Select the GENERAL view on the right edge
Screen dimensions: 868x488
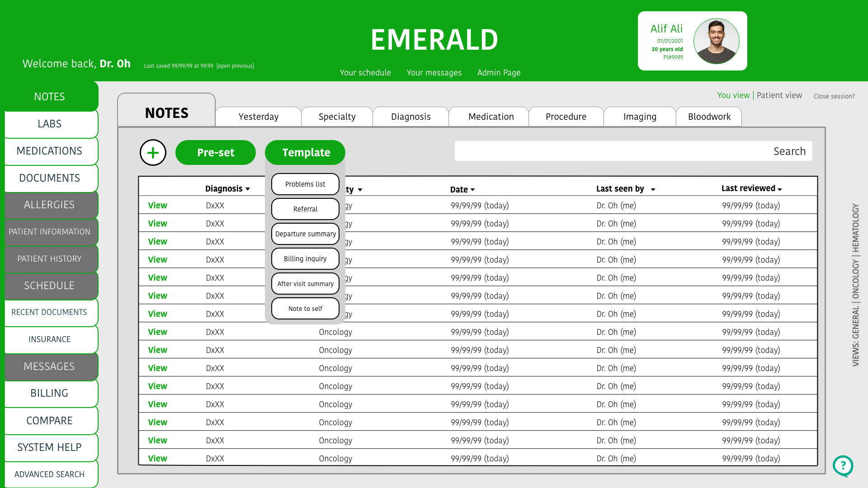click(x=855, y=323)
